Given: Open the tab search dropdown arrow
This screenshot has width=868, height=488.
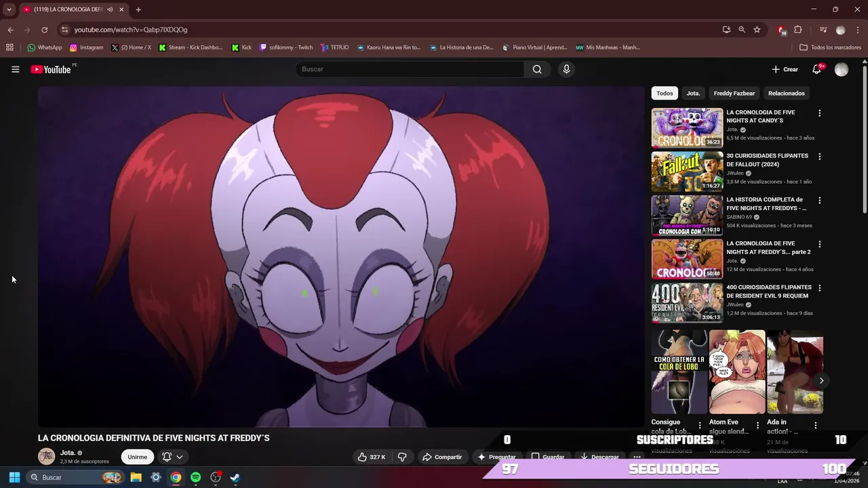Looking at the screenshot, I should coord(9,9).
